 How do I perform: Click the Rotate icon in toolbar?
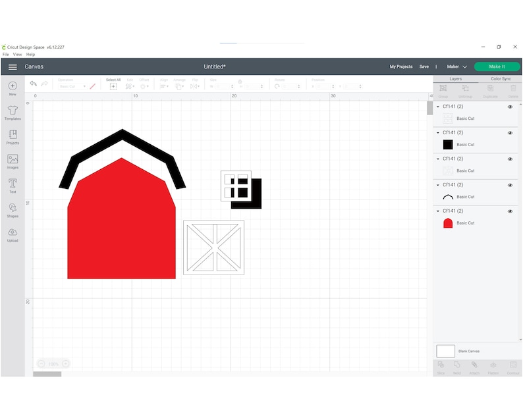(x=277, y=86)
